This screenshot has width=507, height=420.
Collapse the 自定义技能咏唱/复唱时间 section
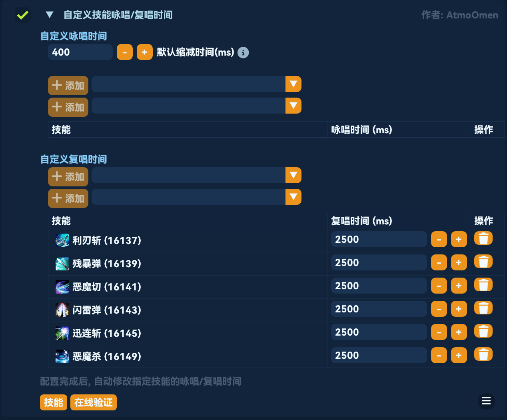49,14
